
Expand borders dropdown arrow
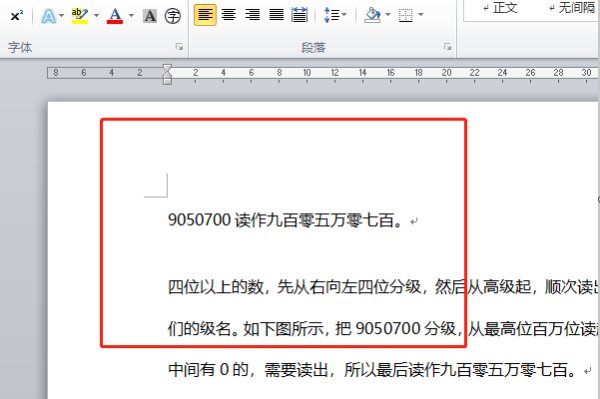(x=421, y=15)
